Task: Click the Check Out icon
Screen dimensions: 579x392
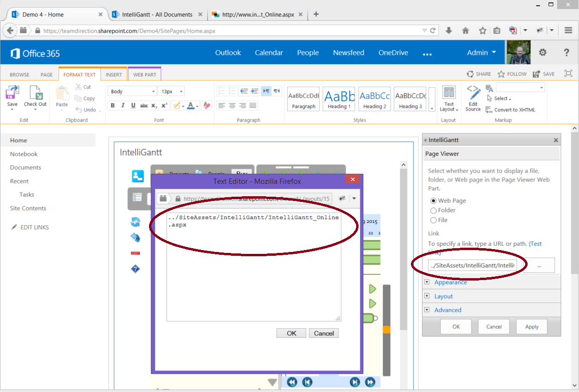Action: tap(36, 92)
